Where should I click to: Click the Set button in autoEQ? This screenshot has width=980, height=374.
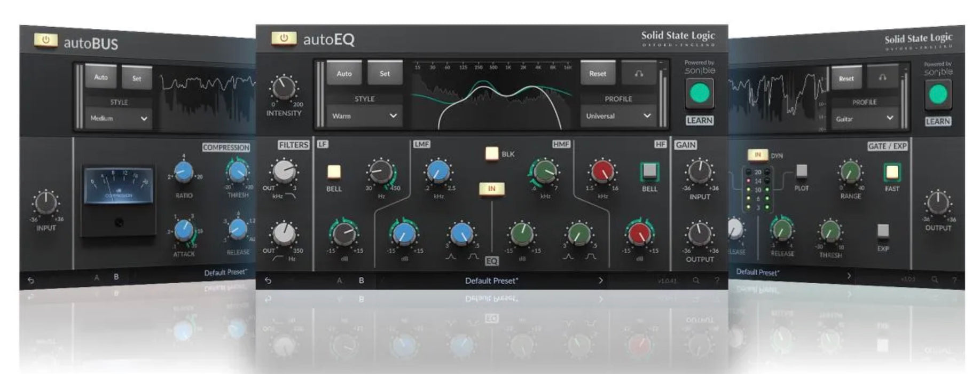tap(385, 73)
